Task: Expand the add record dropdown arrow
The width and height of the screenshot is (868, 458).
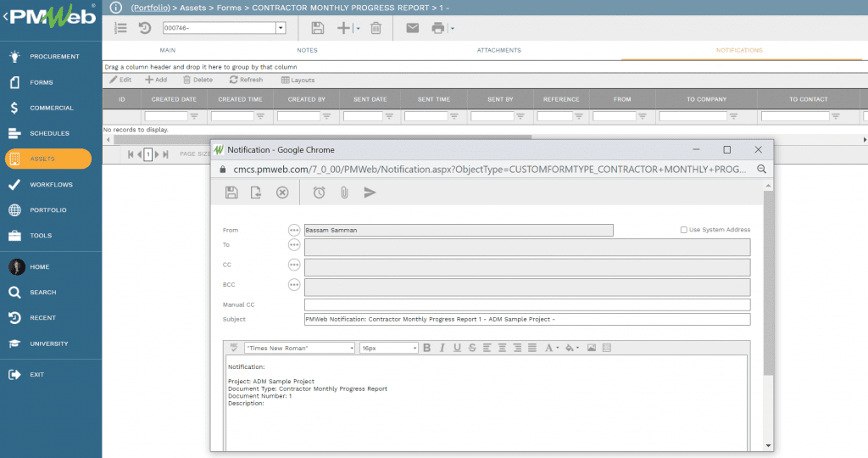Action: [358, 28]
